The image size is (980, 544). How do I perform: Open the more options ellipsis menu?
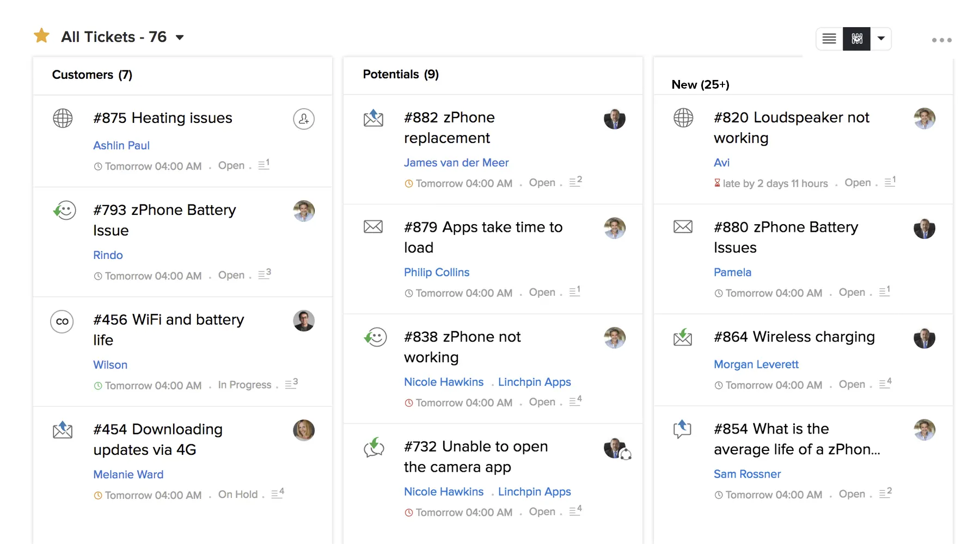tap(941, 40)
